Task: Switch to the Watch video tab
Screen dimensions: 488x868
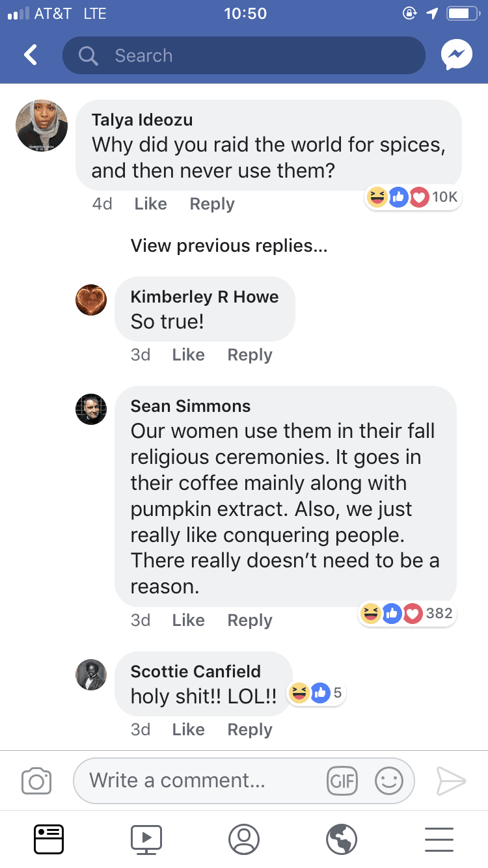Action: click(x=146, y=839)
